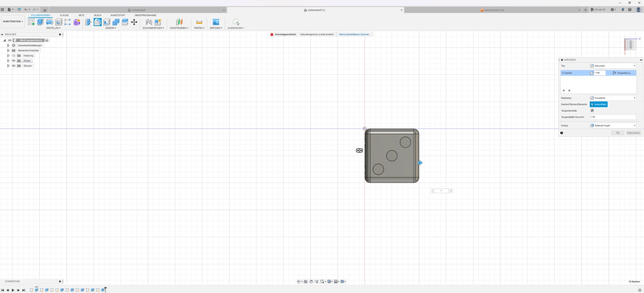Click the Press Pull tool icon
Image resolution: width=644 pixels, height=293 pixels.
[88, 22]
